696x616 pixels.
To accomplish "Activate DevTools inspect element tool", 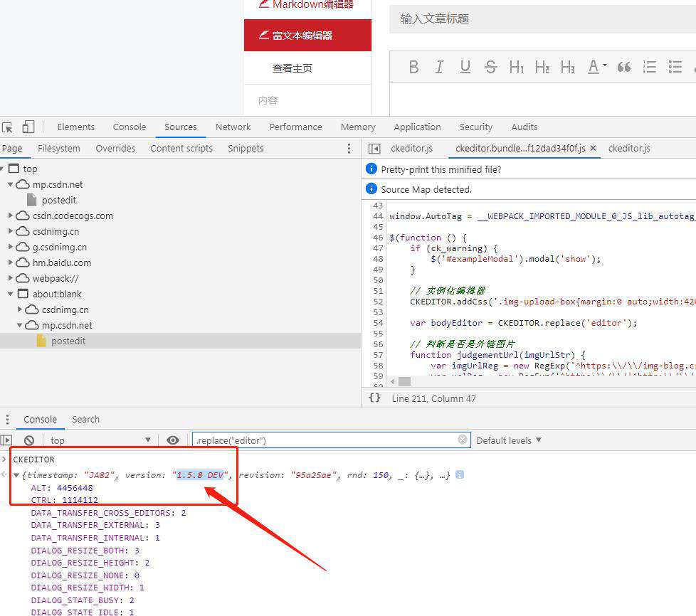I will [8, 127].
